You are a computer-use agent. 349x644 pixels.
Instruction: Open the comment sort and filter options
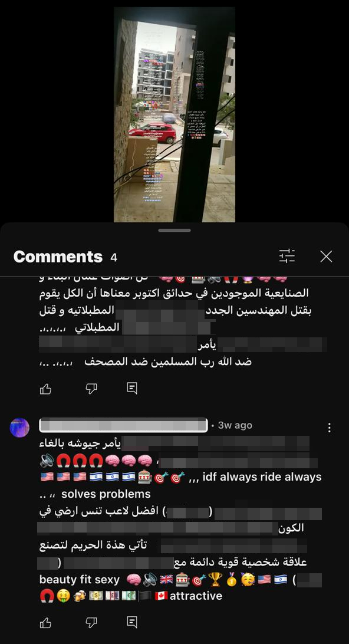pos(287,257)
